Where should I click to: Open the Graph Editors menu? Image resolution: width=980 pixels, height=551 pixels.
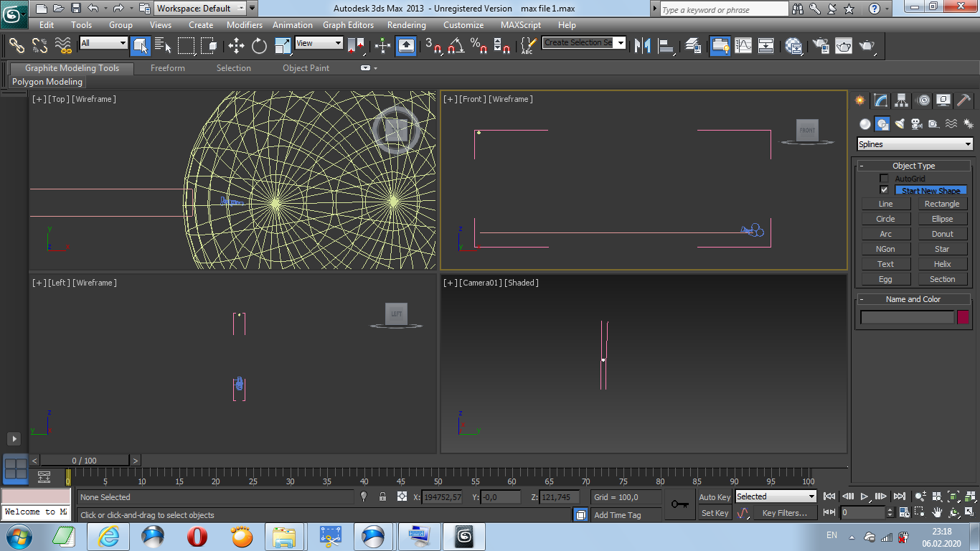click(349, 25)
